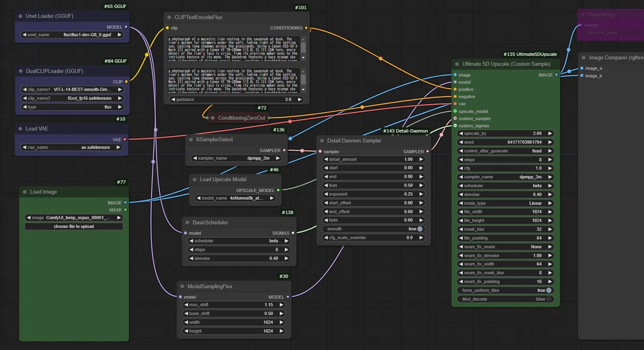This screenshot has width=644, height=350.
Task: Decrease max_shift with its left arrow
Action: pos(186,305)
